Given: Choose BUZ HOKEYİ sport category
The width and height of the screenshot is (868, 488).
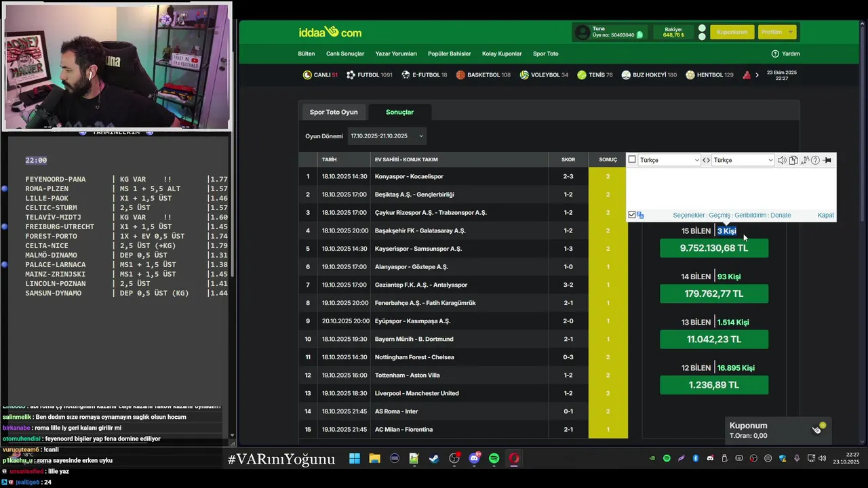Looking at the screenshot, I should [649, 75].
